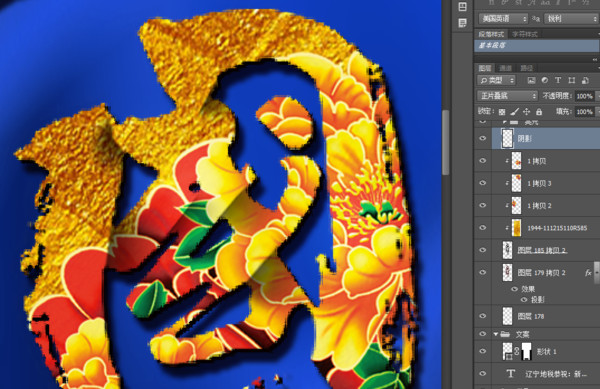This screenshot has height=389, width=600.
Task: Filter layers by pixel image type
Action: (x=531, y=80)
